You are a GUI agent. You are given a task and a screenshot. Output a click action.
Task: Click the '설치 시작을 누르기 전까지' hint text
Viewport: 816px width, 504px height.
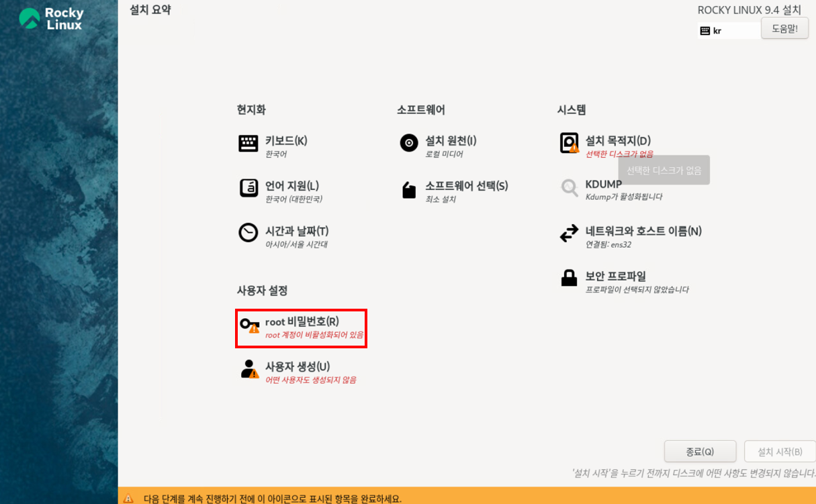(x=694, y=473)
